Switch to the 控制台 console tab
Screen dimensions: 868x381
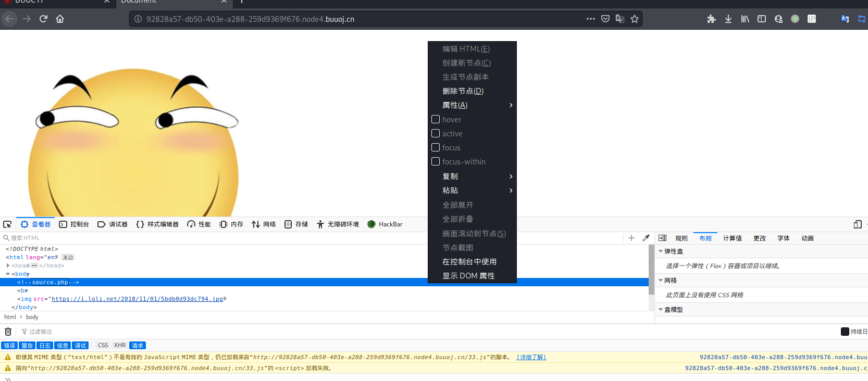(74, 224)
